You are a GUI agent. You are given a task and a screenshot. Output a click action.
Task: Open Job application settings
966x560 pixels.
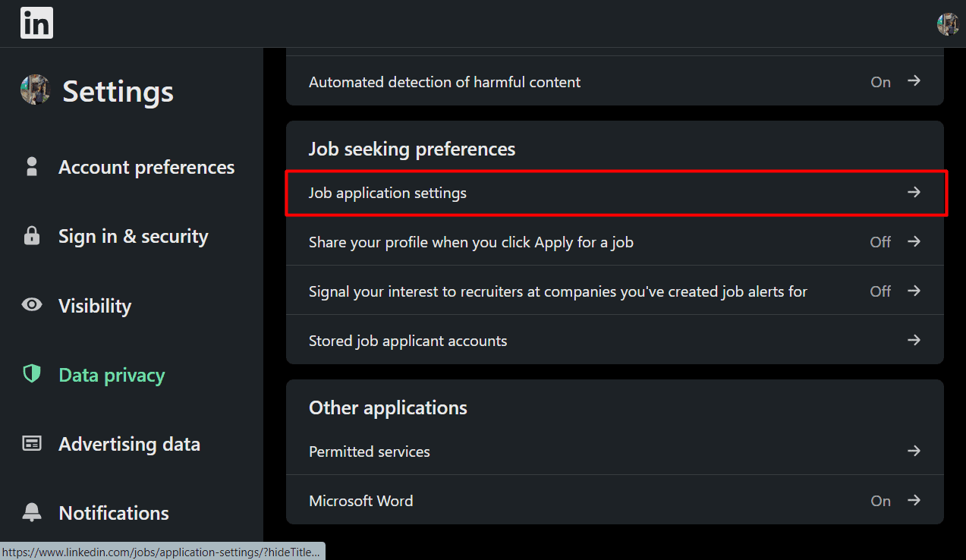pos(615,193)
